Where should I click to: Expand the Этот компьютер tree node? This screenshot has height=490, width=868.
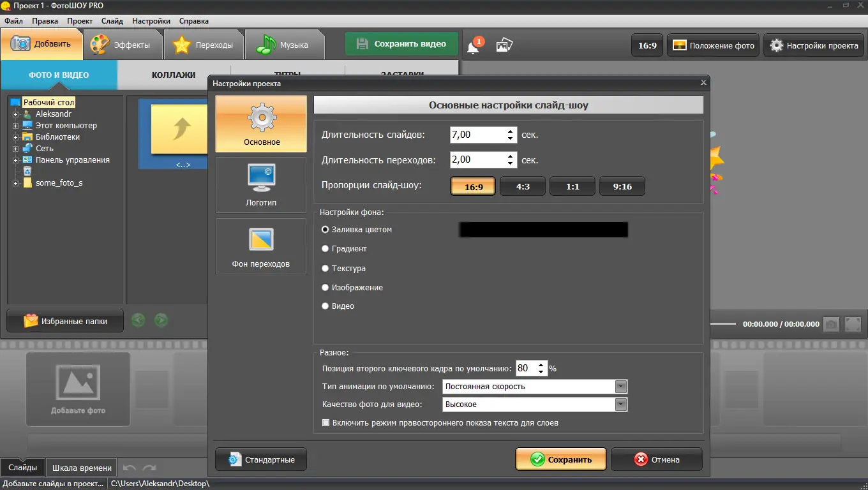click(x=16, y=126)
